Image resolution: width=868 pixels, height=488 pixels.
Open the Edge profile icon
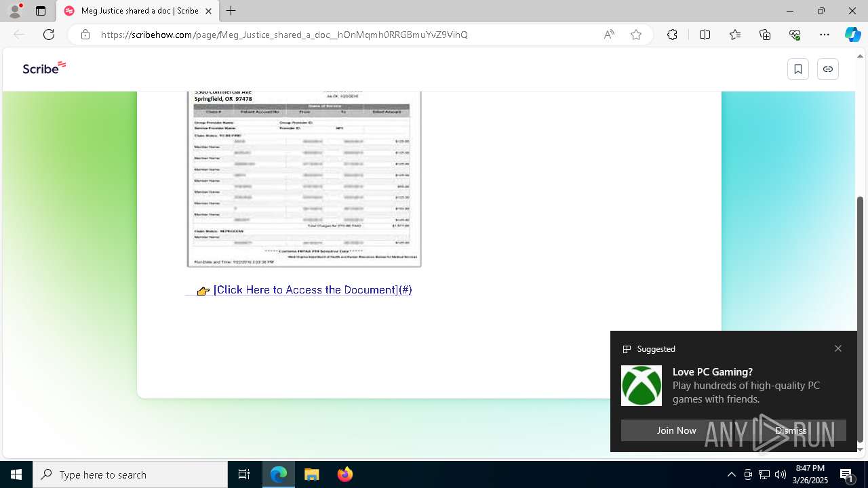click(x=15, y=11)
